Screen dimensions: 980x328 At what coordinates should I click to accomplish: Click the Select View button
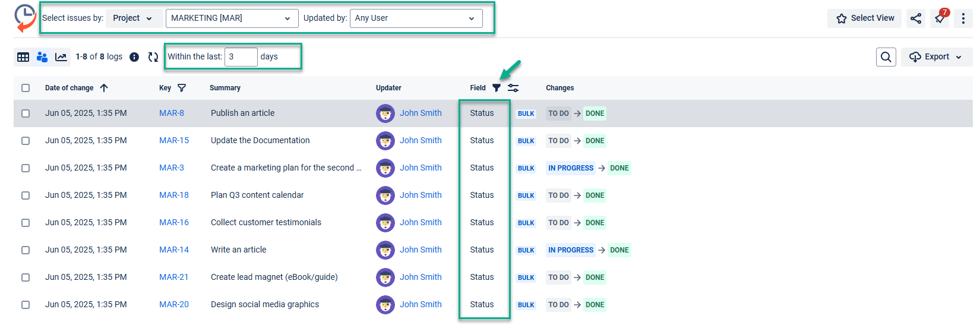(x=864, y=18)
